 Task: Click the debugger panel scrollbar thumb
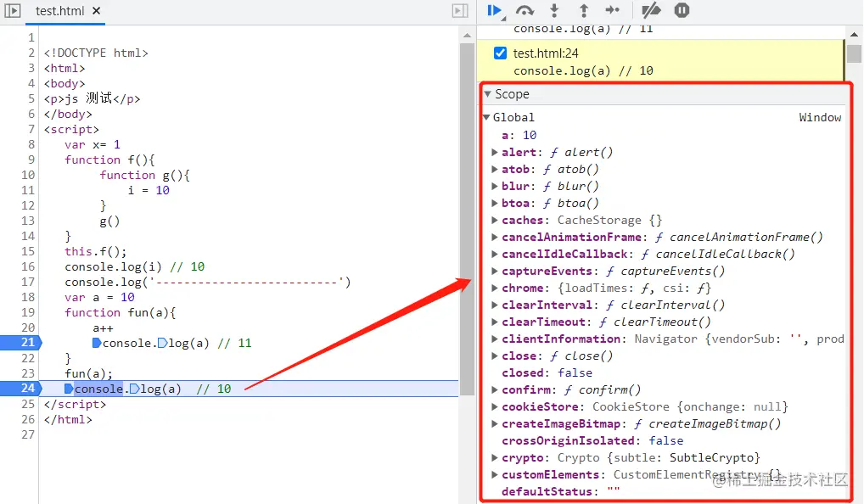(x=854, y=53)
